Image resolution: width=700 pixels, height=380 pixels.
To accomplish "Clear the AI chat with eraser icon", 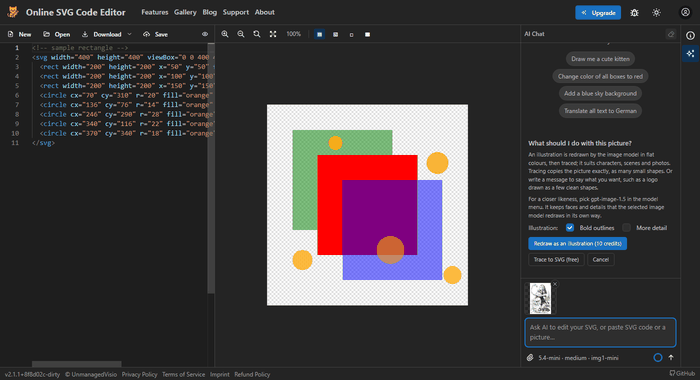I will 671,34.
